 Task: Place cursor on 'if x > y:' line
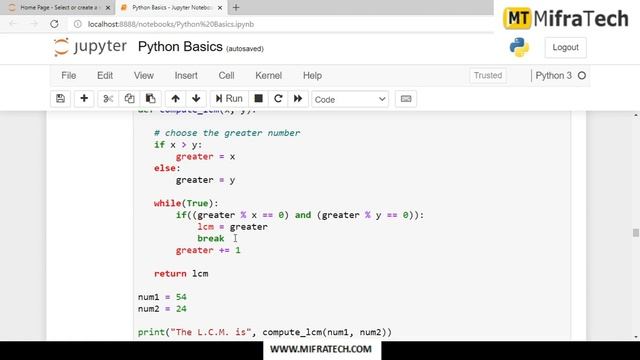click(178, 145)
